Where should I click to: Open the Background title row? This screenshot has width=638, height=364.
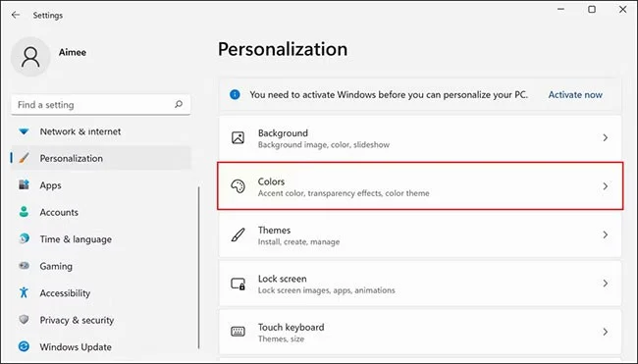[x=420, y=138]
